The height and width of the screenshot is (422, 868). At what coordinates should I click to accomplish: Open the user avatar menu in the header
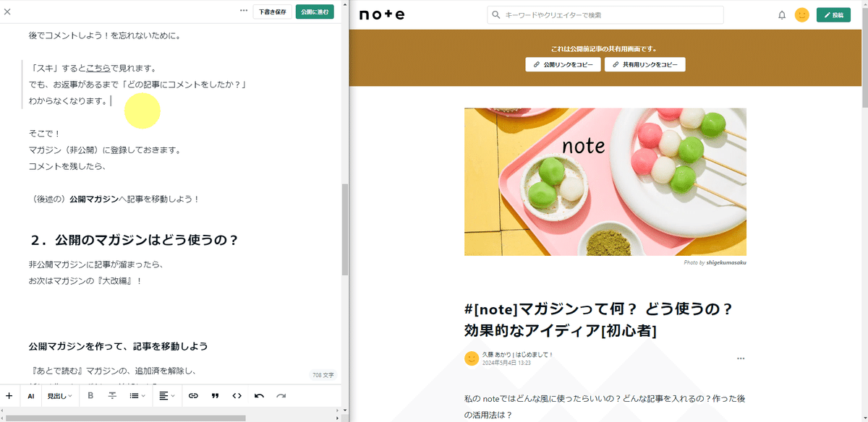coord(801,15)
